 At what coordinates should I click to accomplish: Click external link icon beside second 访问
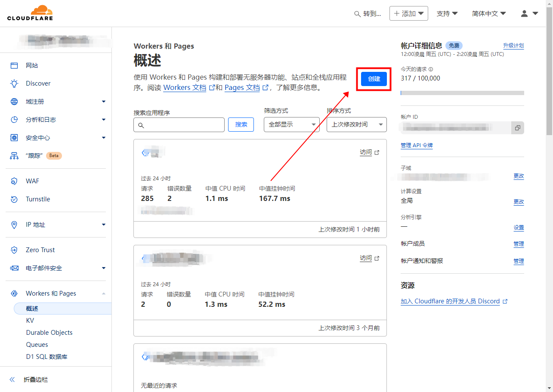(x=377, y=258)
